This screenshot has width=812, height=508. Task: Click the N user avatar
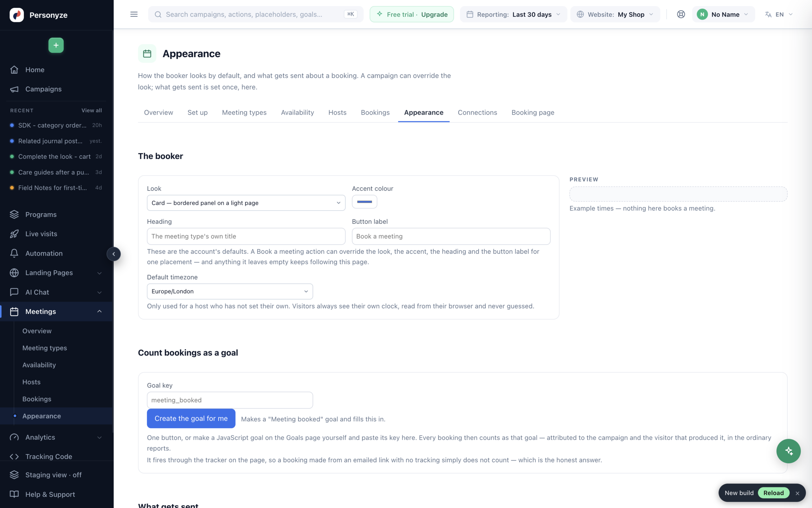702,15
